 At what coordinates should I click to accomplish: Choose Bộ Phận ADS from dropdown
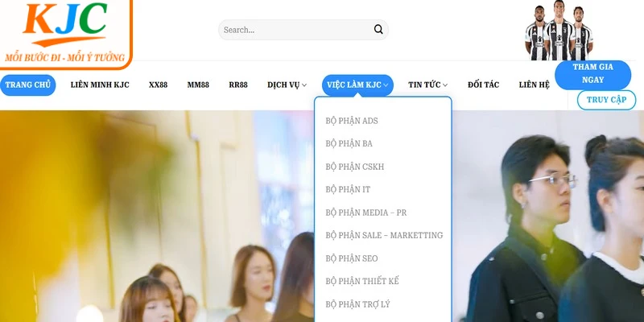[352, 121]
